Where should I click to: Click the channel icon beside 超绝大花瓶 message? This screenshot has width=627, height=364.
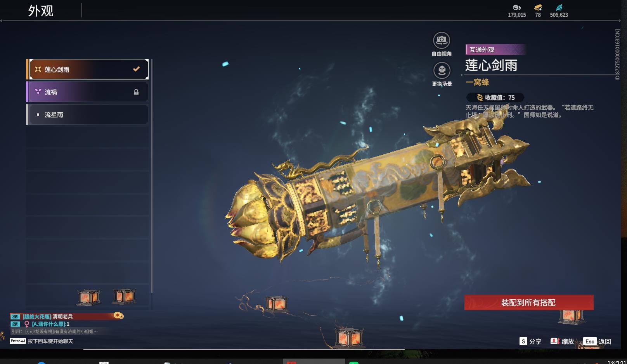[15, 316]
